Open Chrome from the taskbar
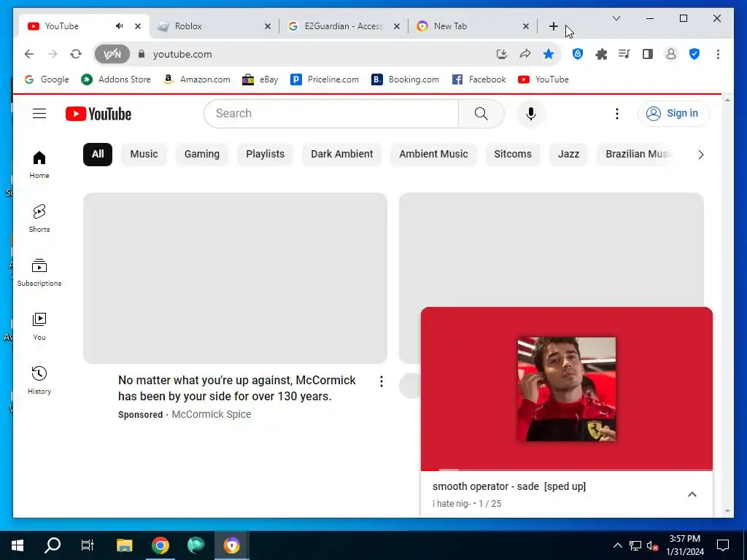Image resolution: width=747 pixels, height=560 pixels. click(x=160, y=545)
